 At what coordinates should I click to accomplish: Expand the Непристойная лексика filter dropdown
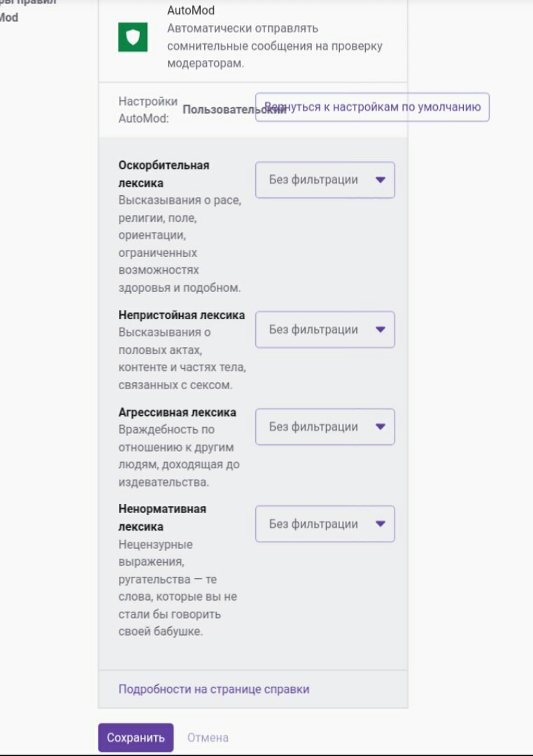coord(325,330)
